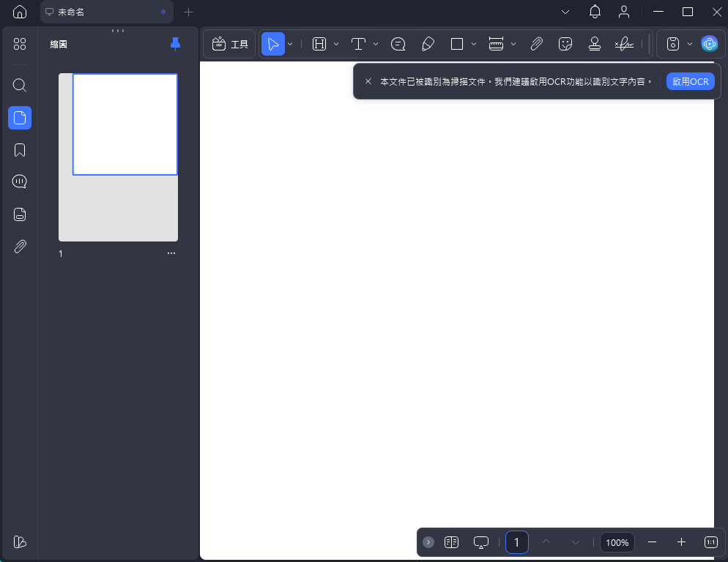Dismiss the OCR notification banner

coord(368,81)
